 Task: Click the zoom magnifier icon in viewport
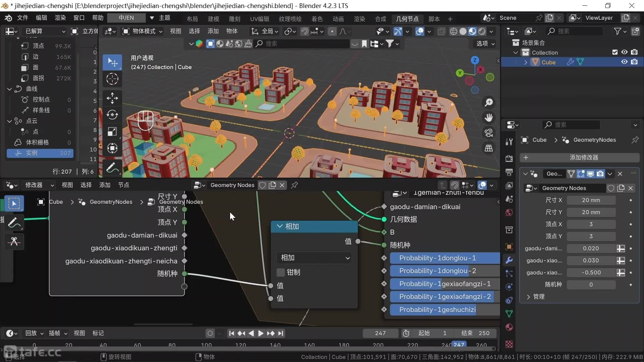(489, 102)
